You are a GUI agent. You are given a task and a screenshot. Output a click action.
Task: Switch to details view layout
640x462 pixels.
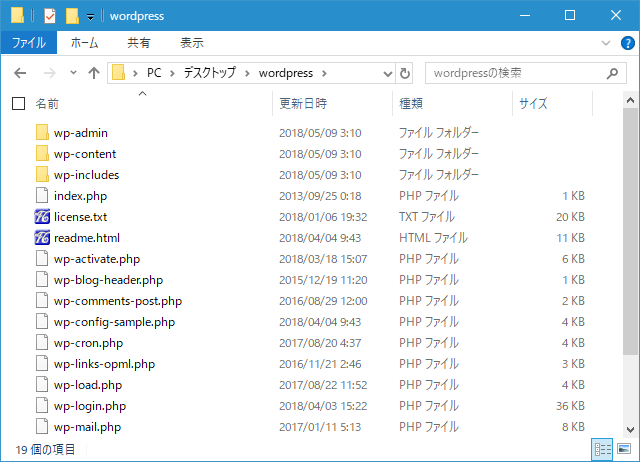click(602, 449)
